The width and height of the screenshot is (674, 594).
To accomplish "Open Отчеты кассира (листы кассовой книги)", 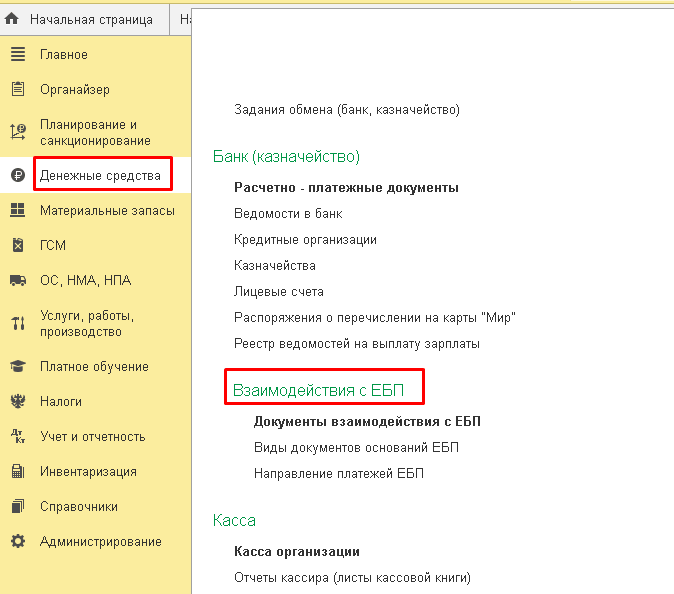I will pos(352,578).
